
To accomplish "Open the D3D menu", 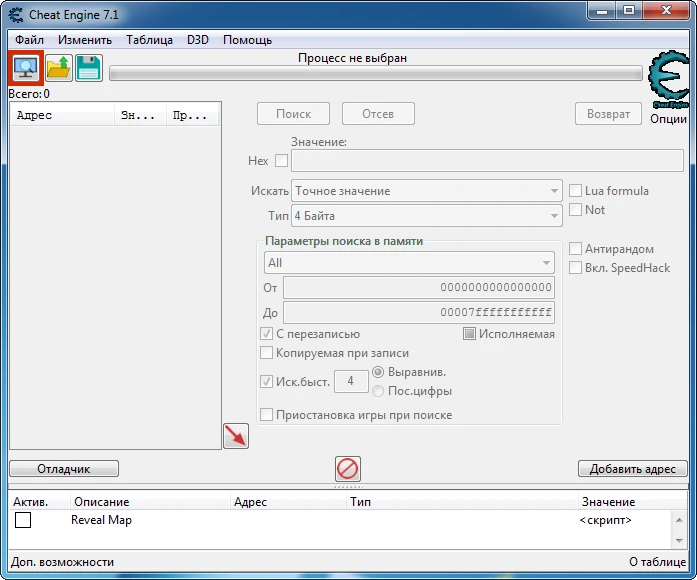I will 198,40.
